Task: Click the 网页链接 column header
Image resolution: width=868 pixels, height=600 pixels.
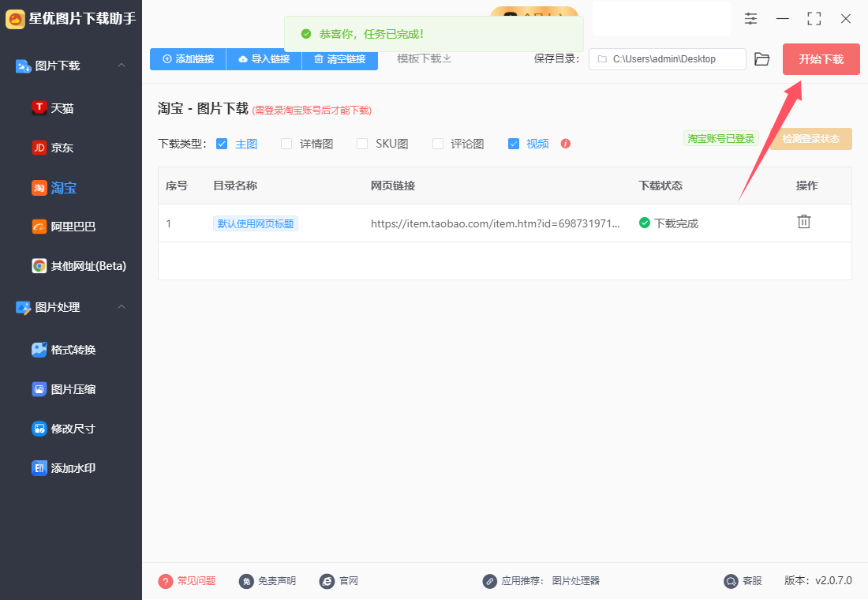Action: coord(393,186)
